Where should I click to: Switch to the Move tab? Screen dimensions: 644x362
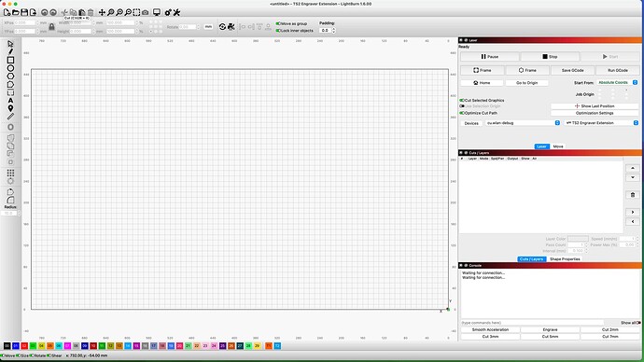(x=558, y=146)
